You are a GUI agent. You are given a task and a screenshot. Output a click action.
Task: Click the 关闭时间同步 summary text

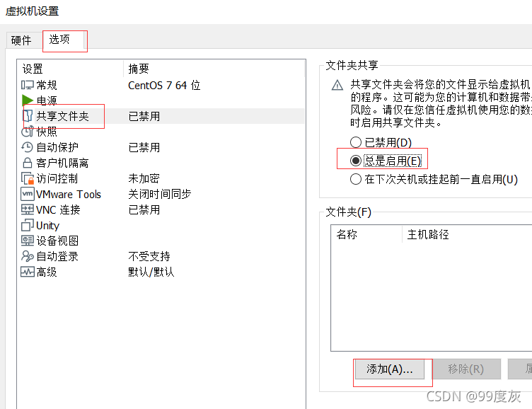pos(160,194)
